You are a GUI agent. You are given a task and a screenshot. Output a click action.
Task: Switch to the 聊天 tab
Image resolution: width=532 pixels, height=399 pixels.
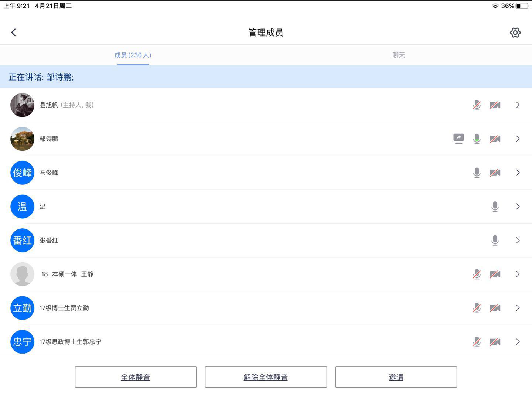pyautogui.click(x=398, y=55)
